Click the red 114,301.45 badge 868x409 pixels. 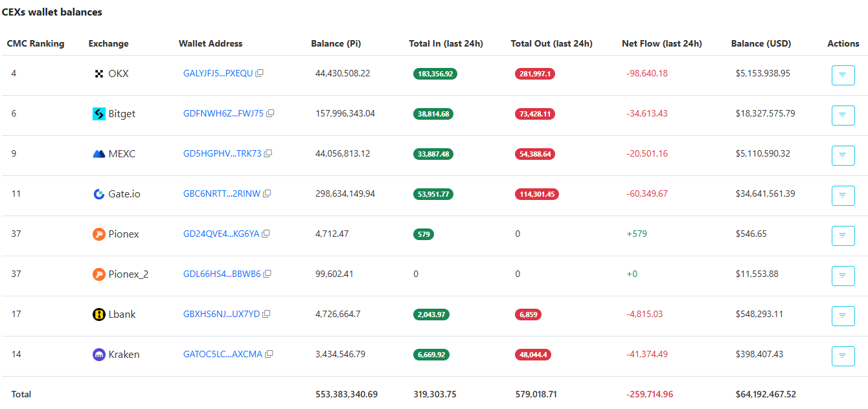tap(536, 194)
